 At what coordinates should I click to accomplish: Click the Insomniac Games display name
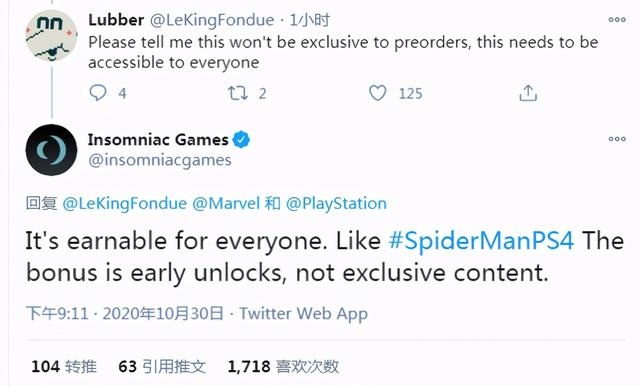158,140
